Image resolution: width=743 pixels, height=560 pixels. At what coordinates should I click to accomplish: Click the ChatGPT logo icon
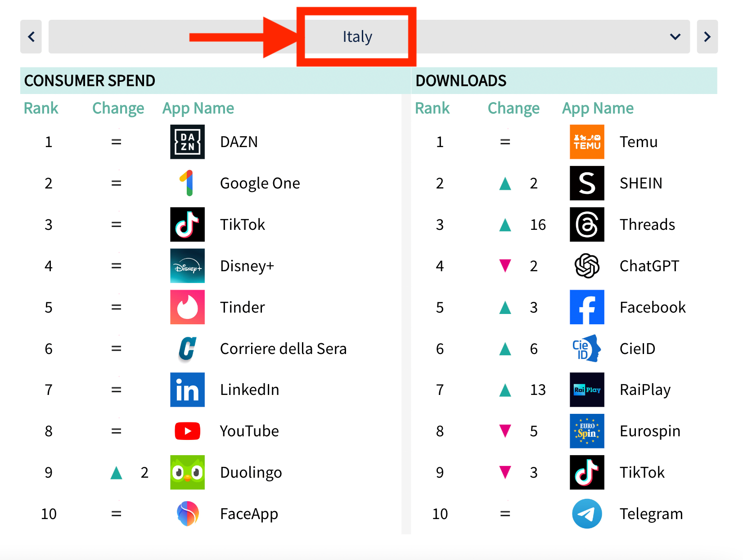(x=587, y=266)
